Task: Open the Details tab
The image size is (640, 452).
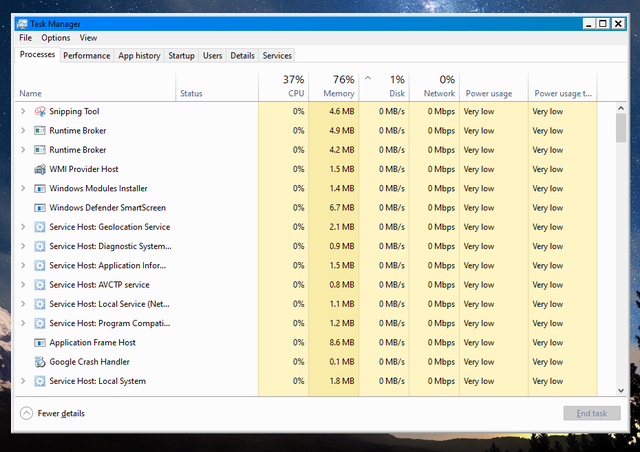Action: [242, 56]
